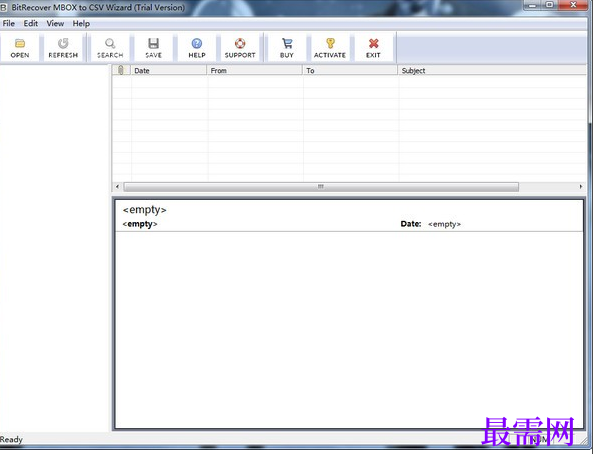Click the scroll left arrow

117,186
